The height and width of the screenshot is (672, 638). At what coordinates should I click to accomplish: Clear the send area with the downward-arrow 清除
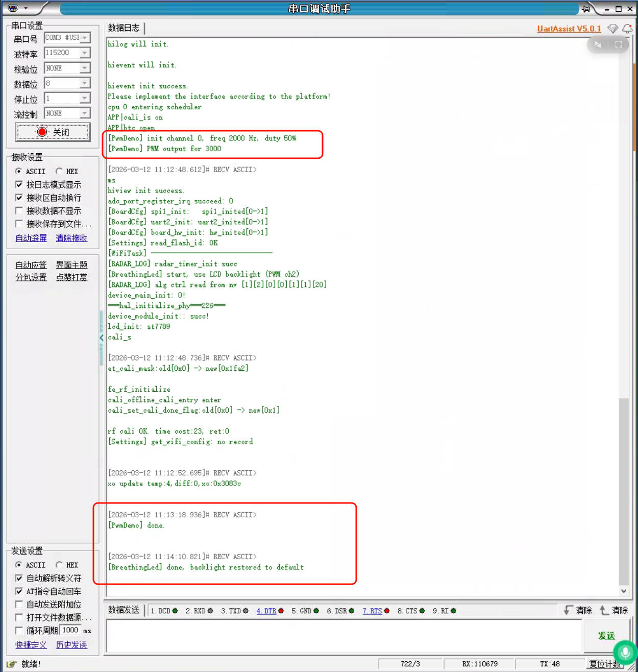[x=578, y=610]
